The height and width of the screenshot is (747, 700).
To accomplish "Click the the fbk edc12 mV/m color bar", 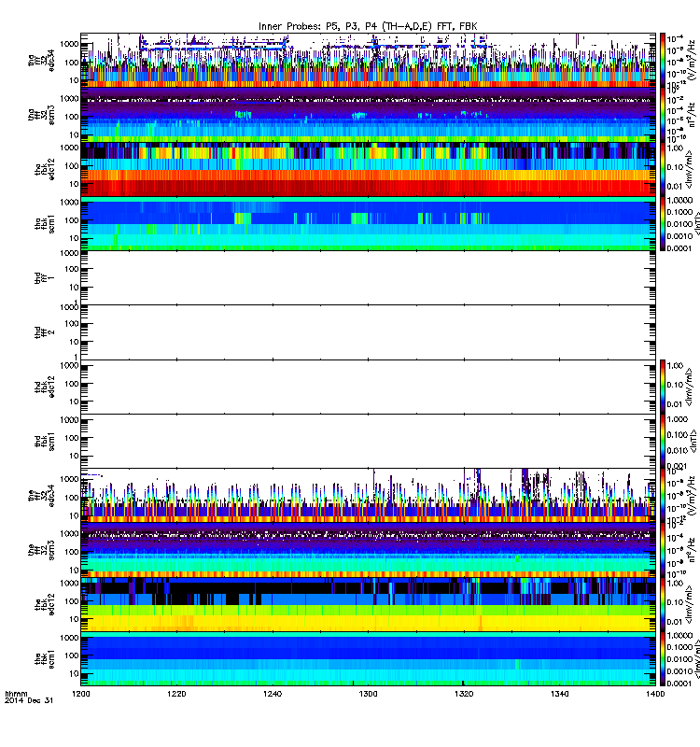I will [x=663, y=604].
